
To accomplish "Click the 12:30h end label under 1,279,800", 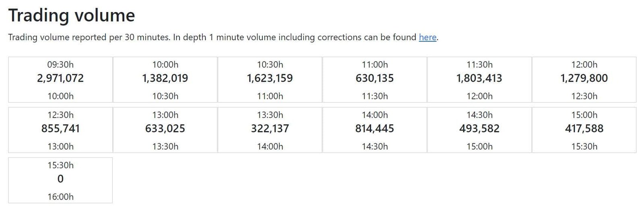I will (x=584, y=96).
